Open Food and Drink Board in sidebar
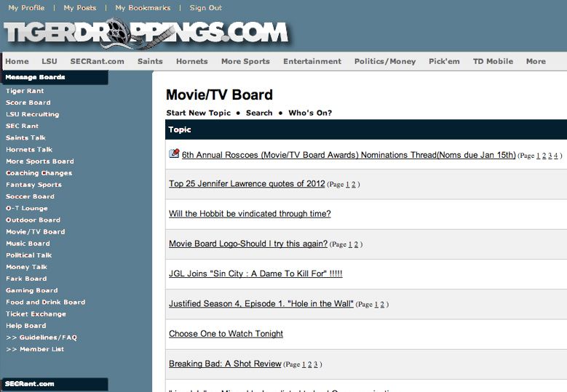This screenshot has width=567, height=392. pos(46,302)
